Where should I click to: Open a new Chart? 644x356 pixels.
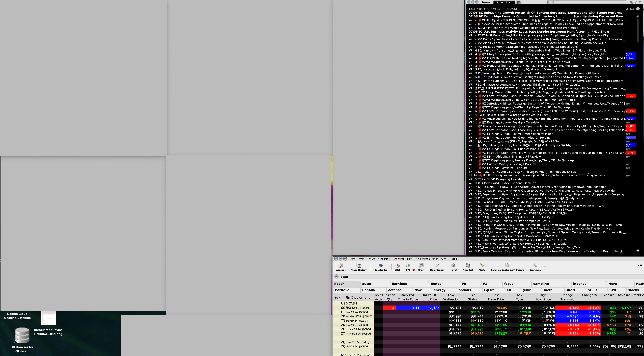pyautogui.click(x=421, y=267)
